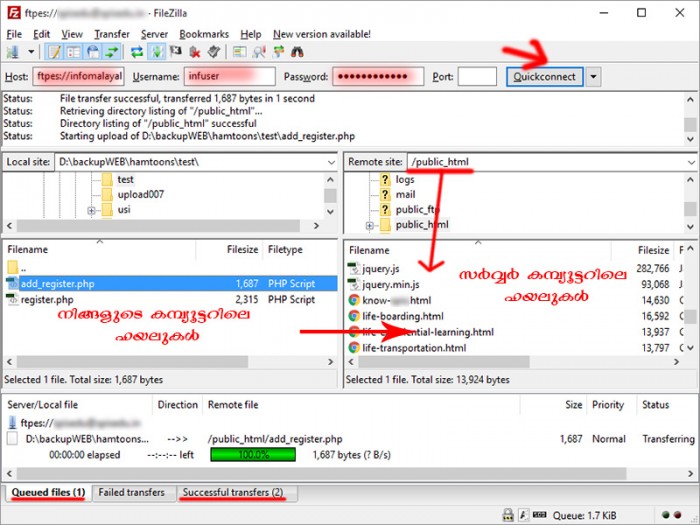Expand the usi folder in local tree
The height and width of the screenshot is (525, 700).
pyautogui.click(x=92, y=210)
